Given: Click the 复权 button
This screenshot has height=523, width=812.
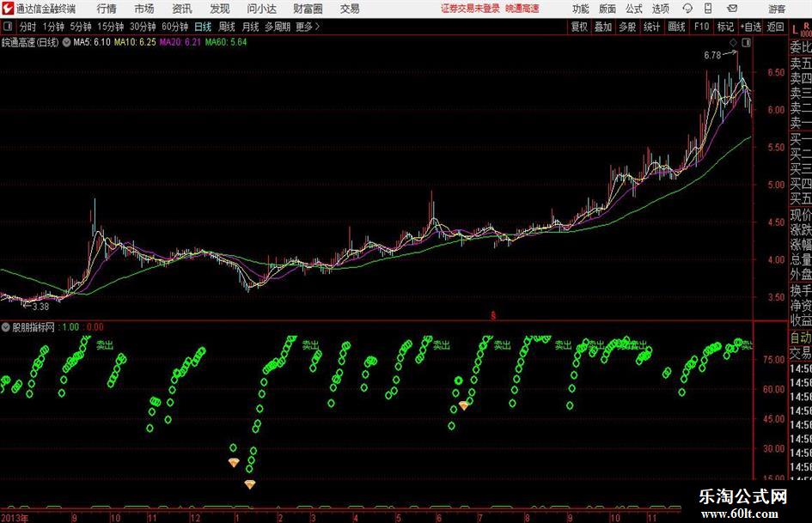Looking at the screenshot, I should [579, 27].
